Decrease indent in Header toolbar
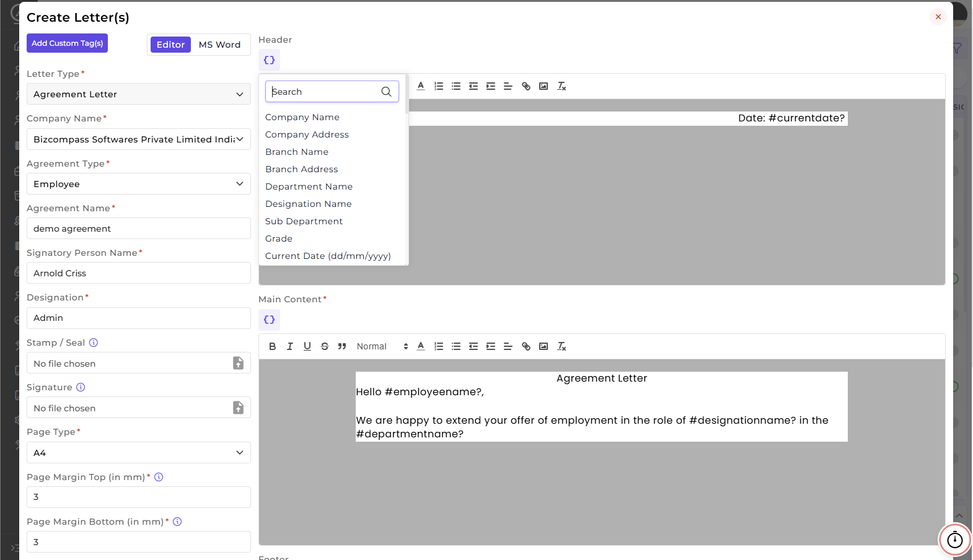This screenshot has width=973, height=560. 473,86
